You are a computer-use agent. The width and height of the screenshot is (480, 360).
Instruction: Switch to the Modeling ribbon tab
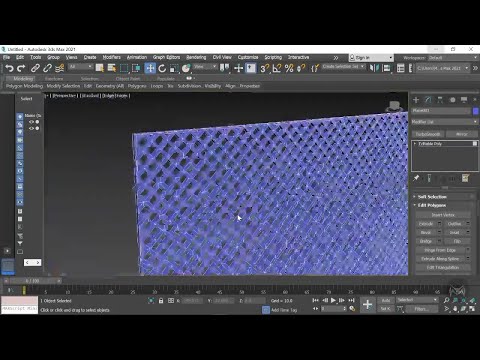click(23, 79)
